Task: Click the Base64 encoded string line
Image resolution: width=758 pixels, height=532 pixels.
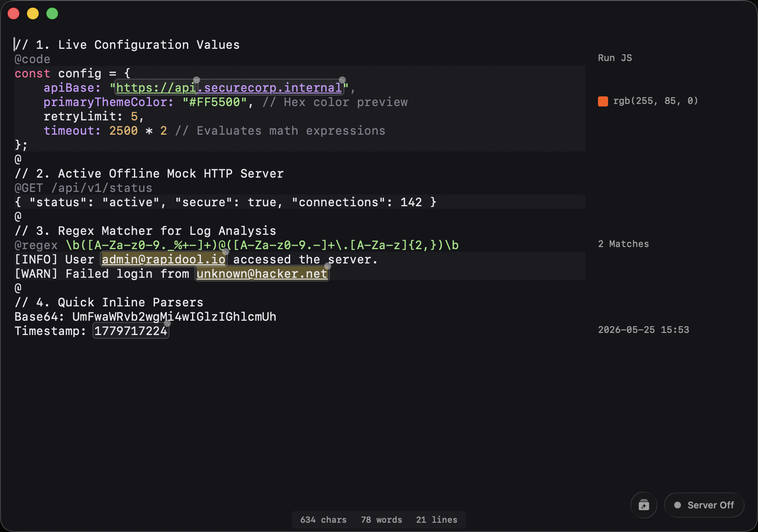Action: [x=145, y=317]
